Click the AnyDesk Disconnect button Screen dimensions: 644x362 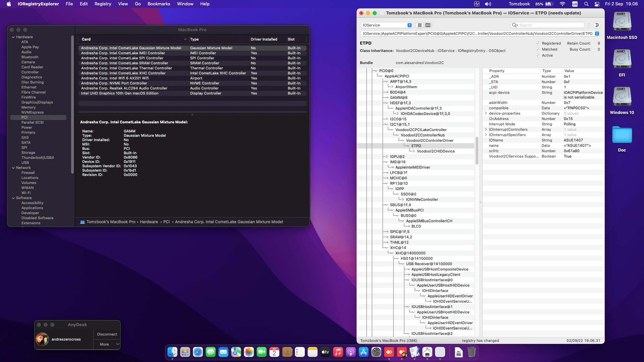pos(107,334)
